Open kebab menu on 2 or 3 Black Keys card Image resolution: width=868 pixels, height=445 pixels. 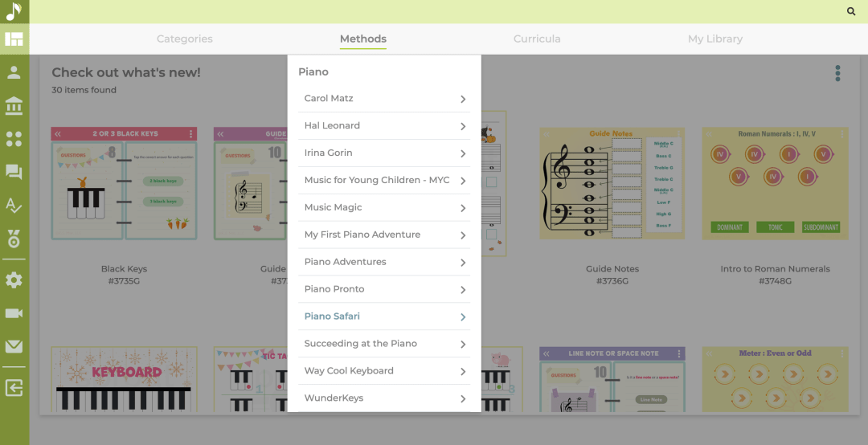[191, 134]
